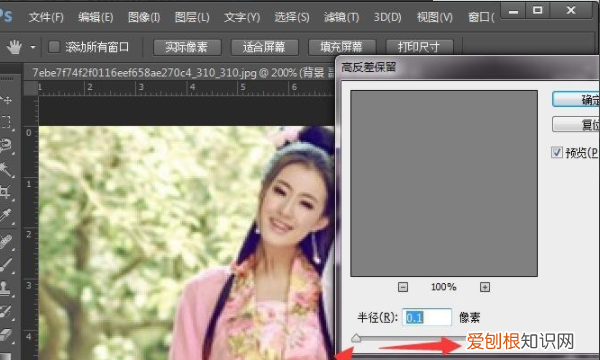Select the History Brush tool

pyautogui.click(x=6, y=311)
